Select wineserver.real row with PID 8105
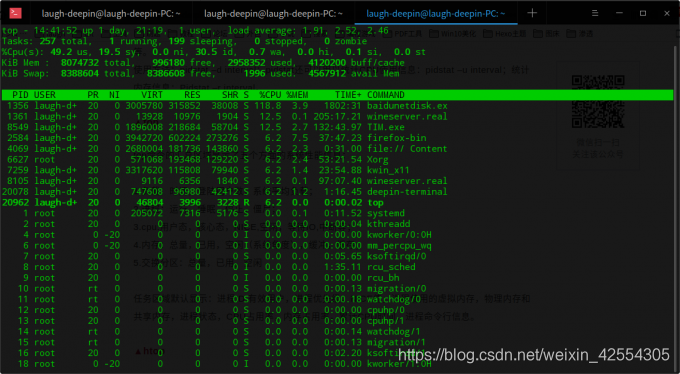Image resolution: width=680 pixels, height=374 pixels. click(337, 181)
